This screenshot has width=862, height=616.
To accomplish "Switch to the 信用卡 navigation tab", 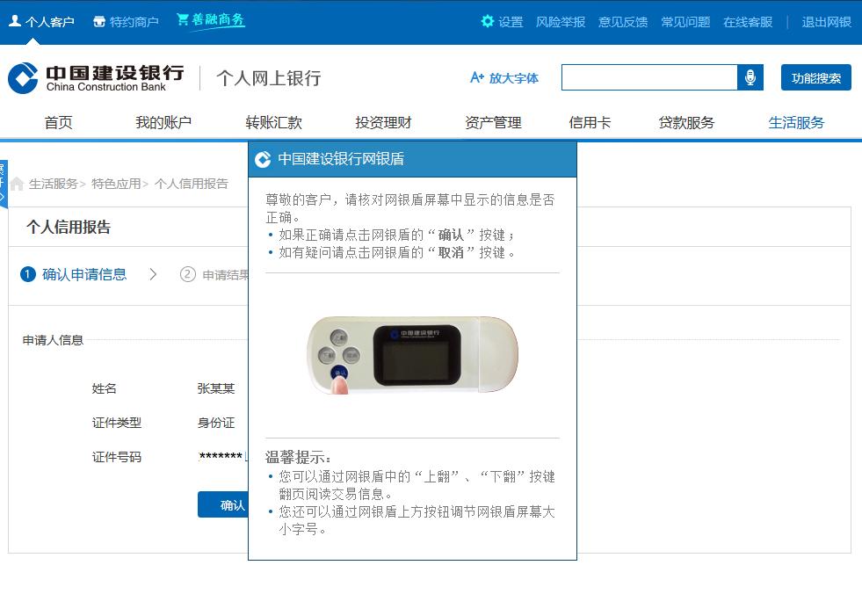I will point(589,122).
